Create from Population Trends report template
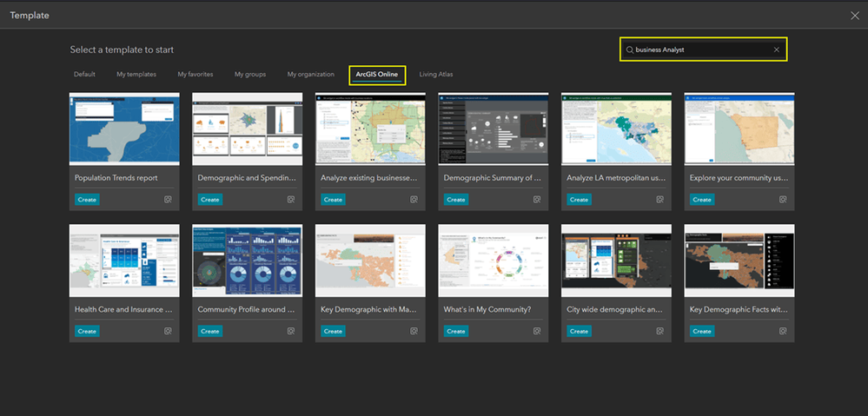This screenshot has width=868, height=416. point(87,200)
